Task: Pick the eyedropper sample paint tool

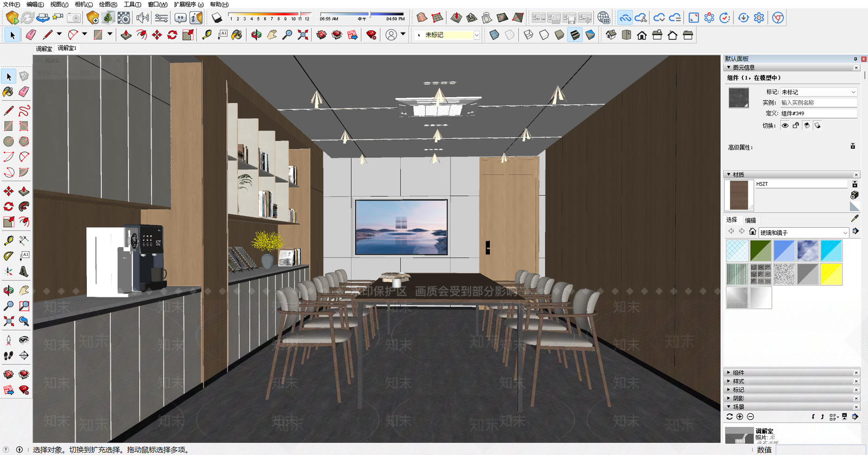Action: (x=855, y=218)
